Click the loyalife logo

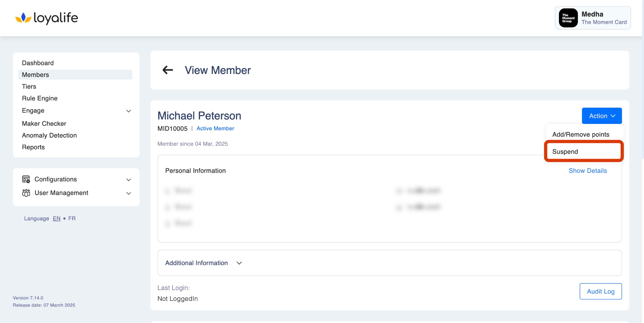coord(47,18)
